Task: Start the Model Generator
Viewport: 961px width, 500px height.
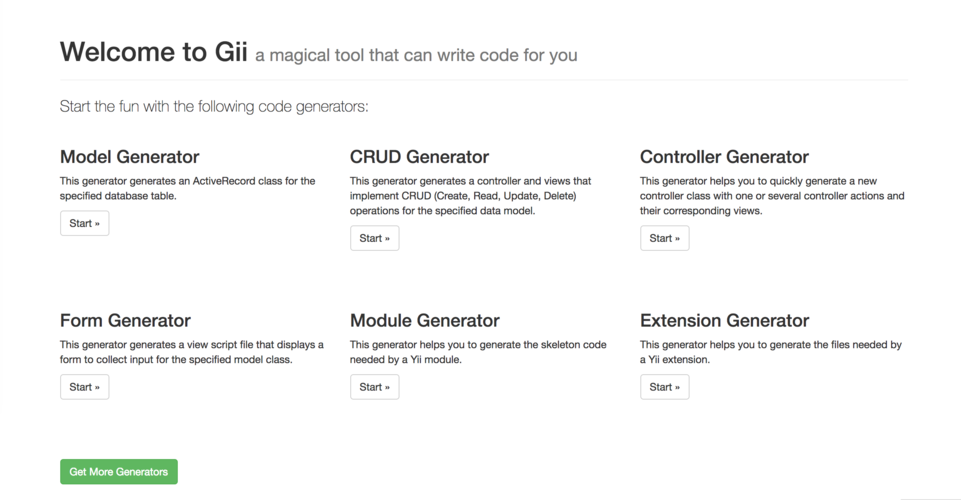Action: [84, 223]
